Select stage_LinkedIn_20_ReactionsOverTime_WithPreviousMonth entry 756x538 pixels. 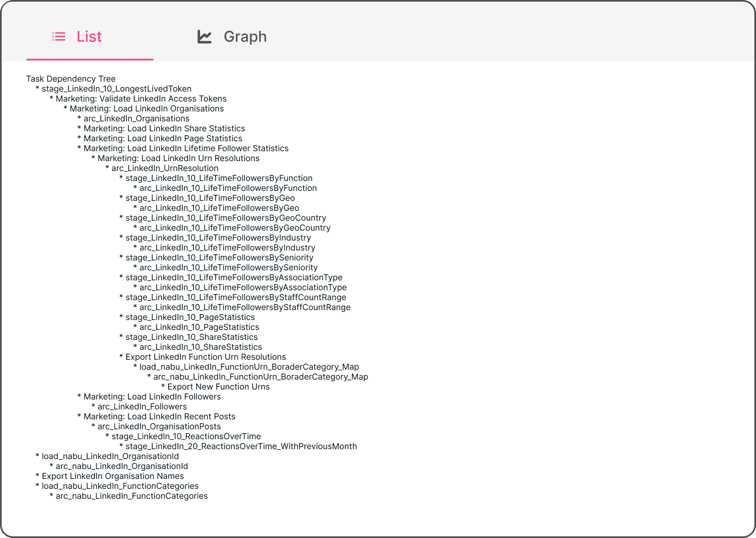click(241, 446)
